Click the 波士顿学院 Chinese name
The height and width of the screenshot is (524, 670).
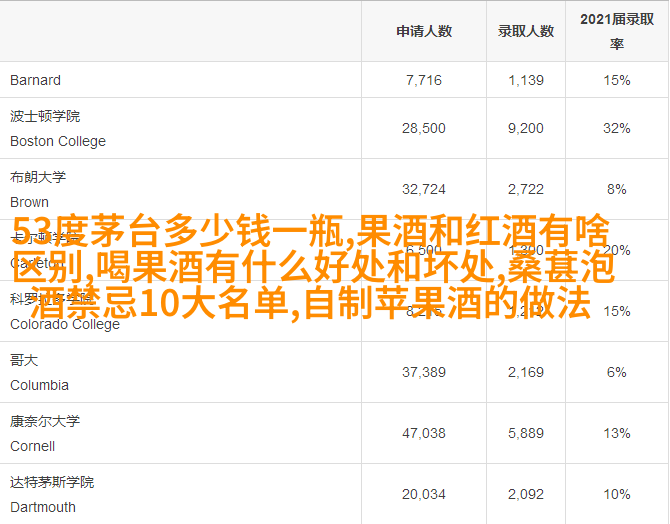click(x=45, y=116)
